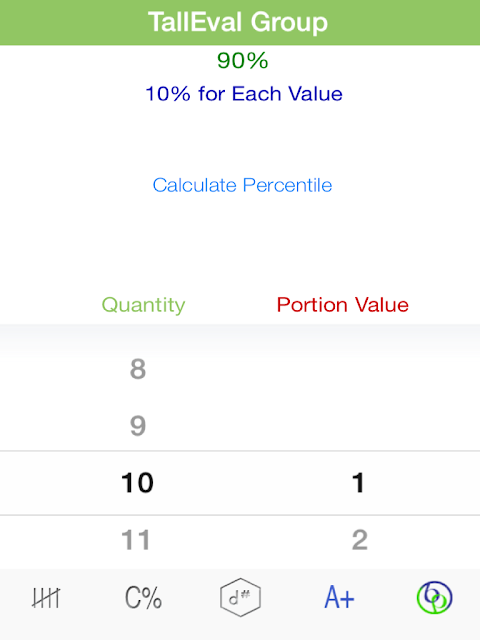
Task: Select 9 in the Quantity picker
Action: (138, 426)
